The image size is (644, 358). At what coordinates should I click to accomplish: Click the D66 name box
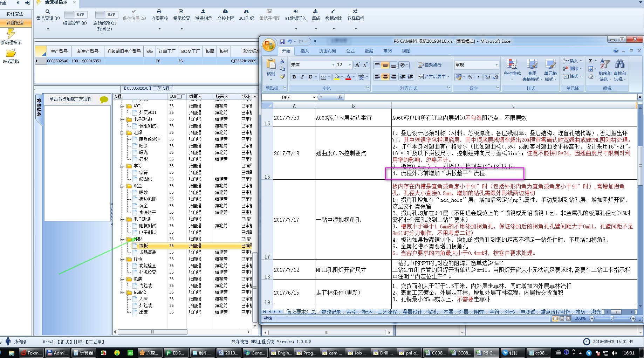pos(286,97)
